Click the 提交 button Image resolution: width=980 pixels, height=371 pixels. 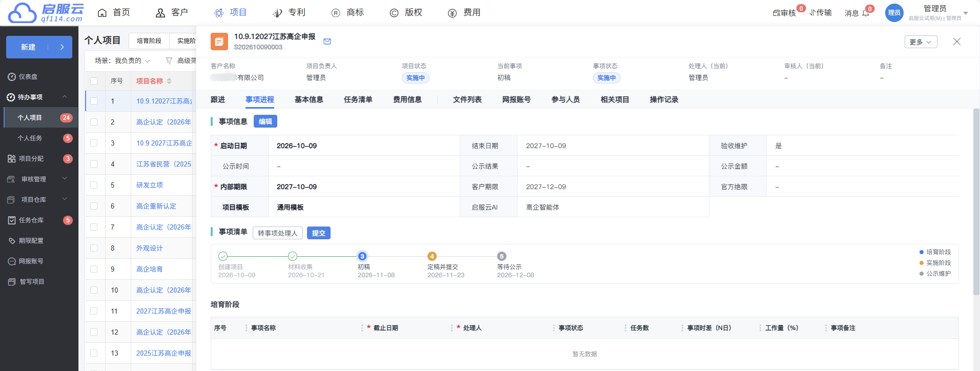319,233
